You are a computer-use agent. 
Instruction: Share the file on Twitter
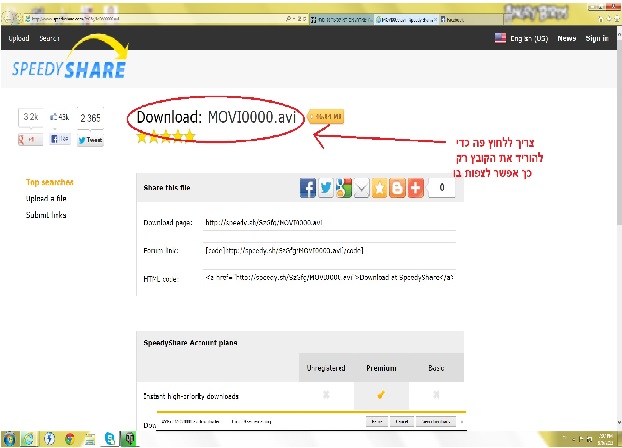tap(326, 187)
